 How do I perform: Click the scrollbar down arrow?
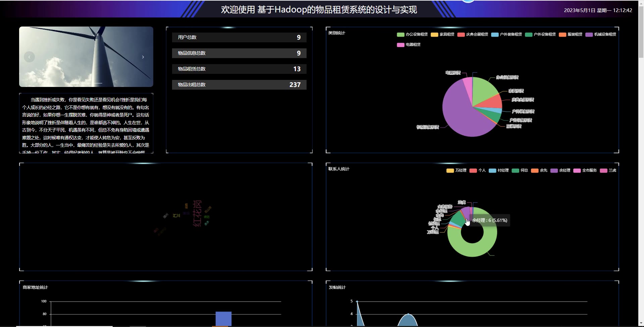(641, 324)
